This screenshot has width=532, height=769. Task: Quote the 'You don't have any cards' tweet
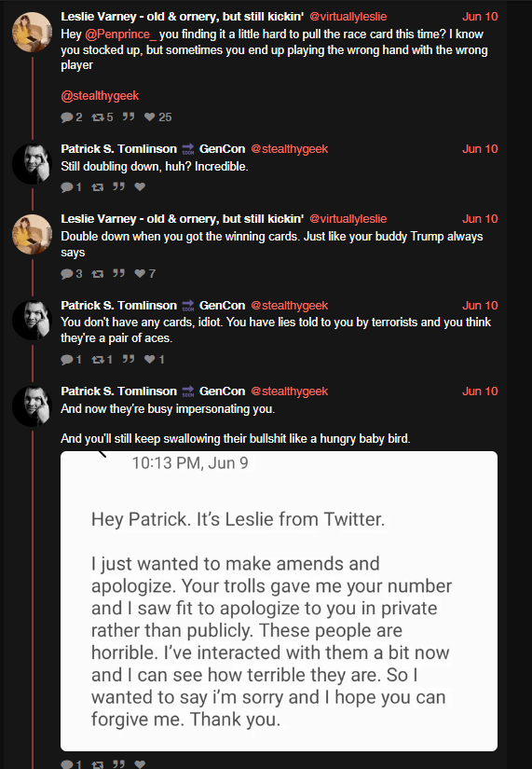(129, 359)
